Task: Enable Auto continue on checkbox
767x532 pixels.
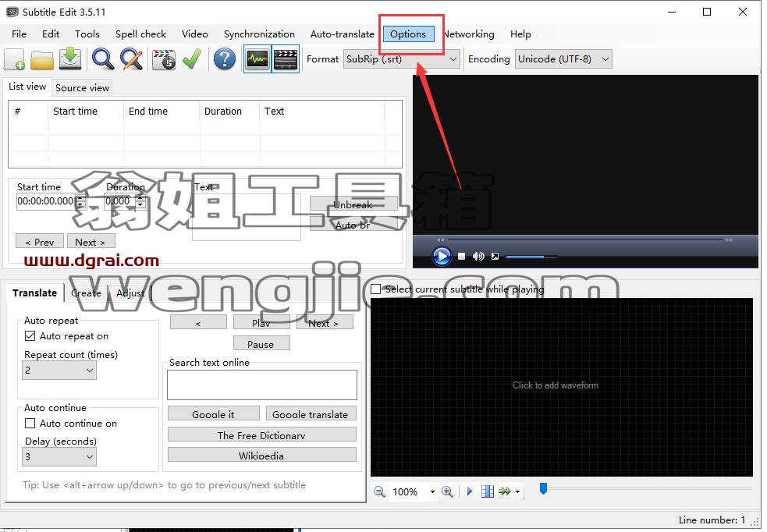Action: (30, 423)
